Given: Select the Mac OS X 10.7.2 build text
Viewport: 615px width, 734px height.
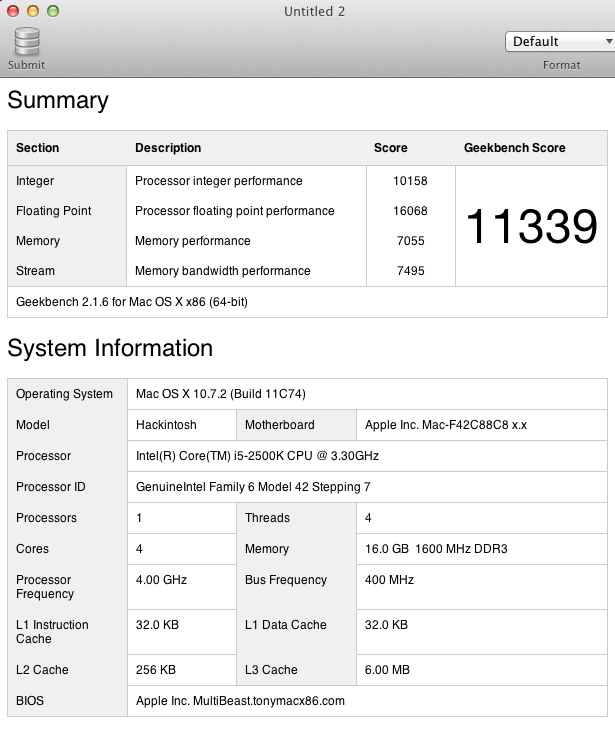Looking at the screenshot, I should 221,394.
